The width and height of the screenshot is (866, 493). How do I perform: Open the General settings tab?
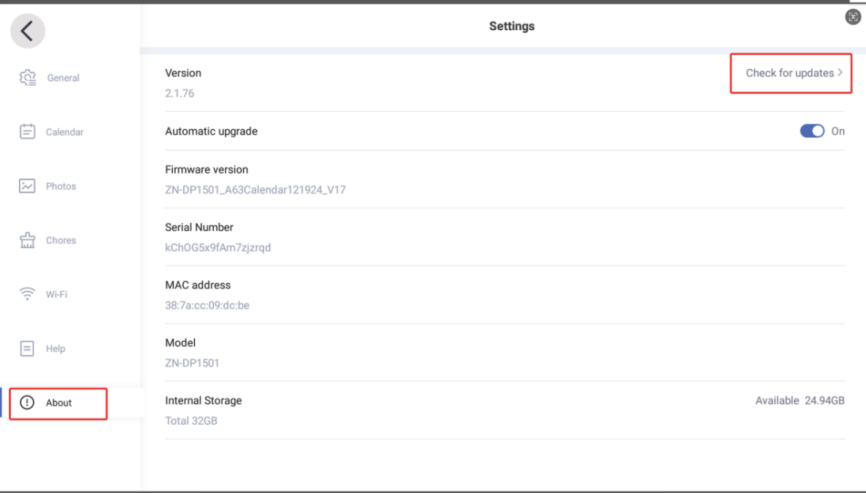click(63, 78)
